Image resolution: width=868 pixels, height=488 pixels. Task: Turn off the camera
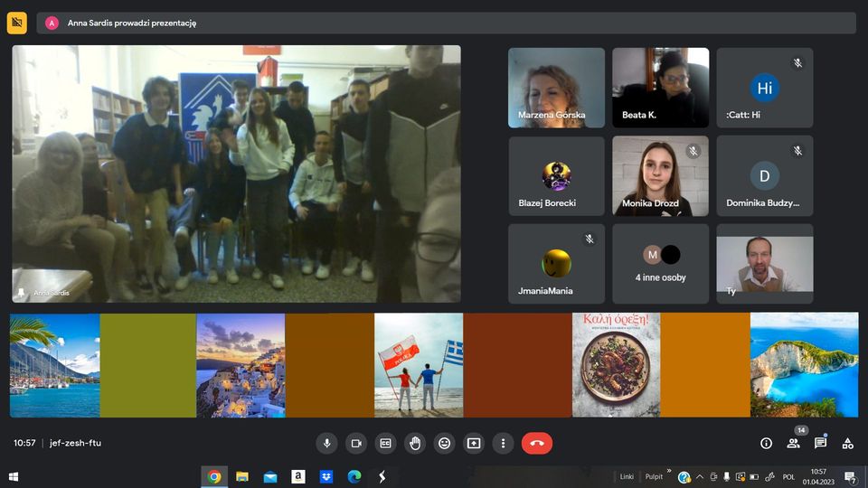pos(356,443)
